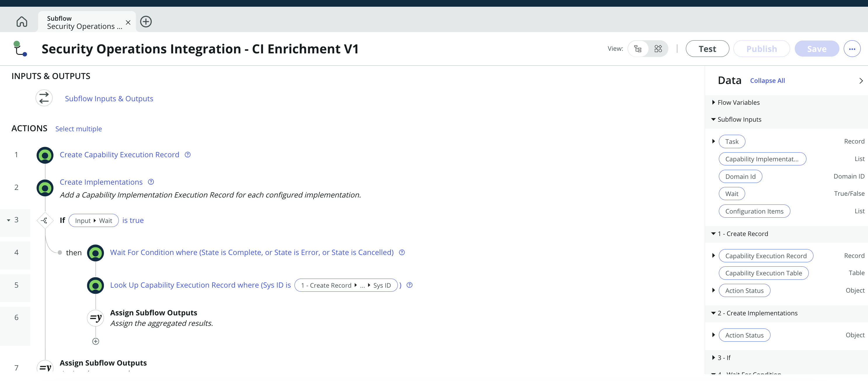
Task: Open Create Capability Execution Record action
Action: 119,155
